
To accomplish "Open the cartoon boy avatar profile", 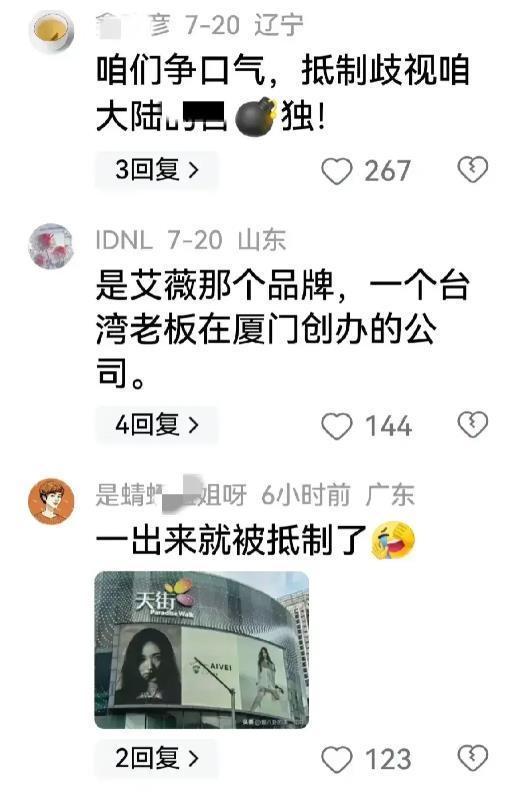I will [x=51, y=501].
